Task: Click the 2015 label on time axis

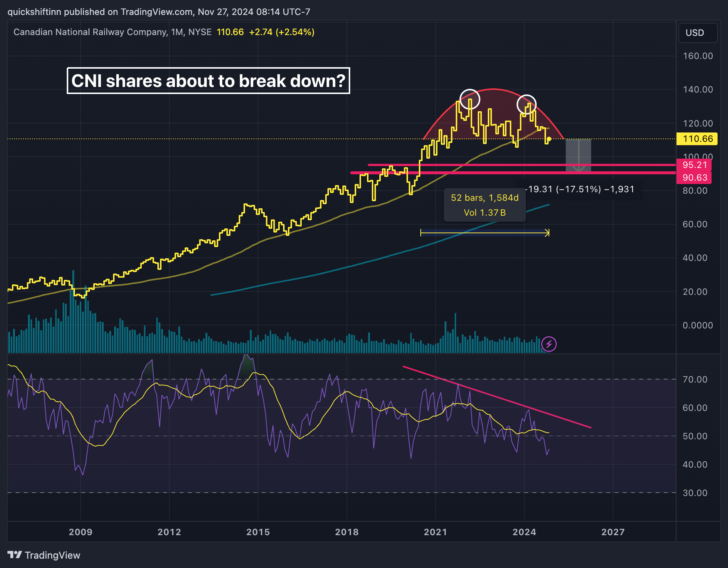Action: (x=258, y=532)
